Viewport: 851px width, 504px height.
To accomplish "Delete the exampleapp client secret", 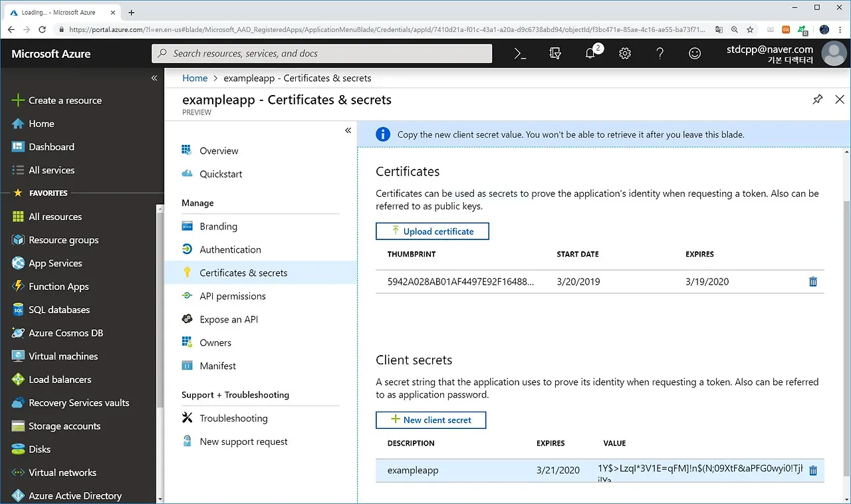I will [x=812, y=471].
